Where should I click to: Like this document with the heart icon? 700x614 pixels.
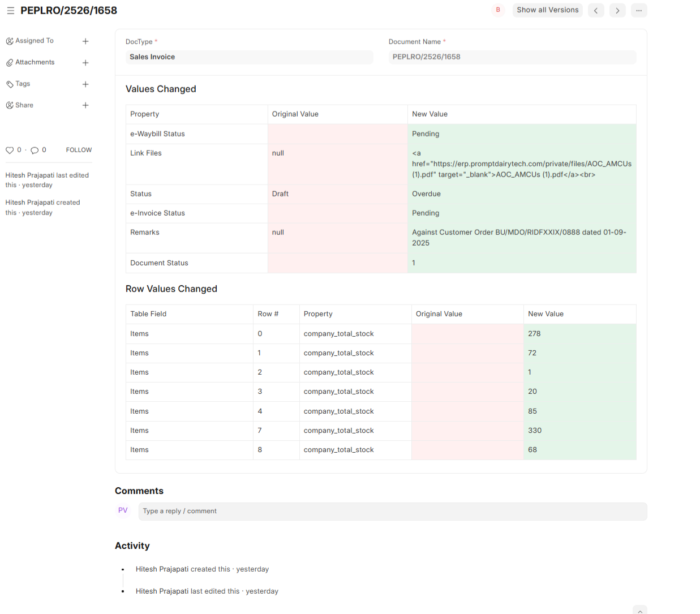click(x=10, y=150)
